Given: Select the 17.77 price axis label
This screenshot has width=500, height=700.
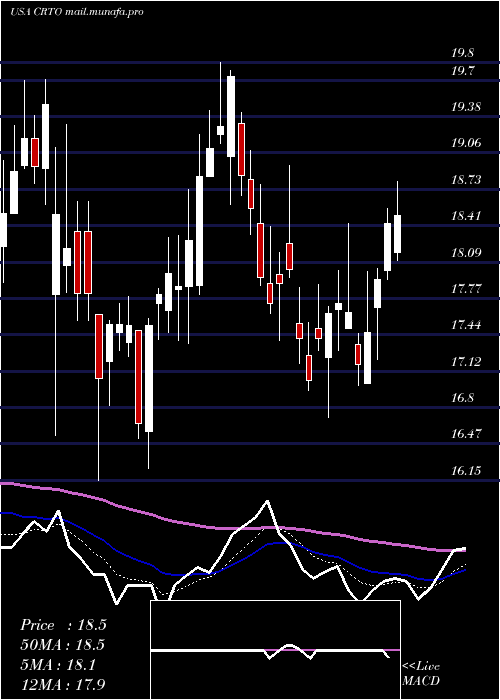Looking at the screenshot, I should [466, 288].
